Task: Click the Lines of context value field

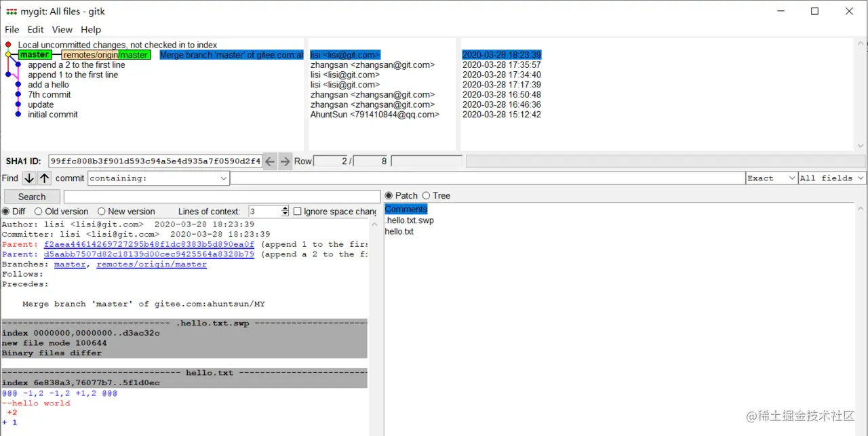Action: (264, 212)
